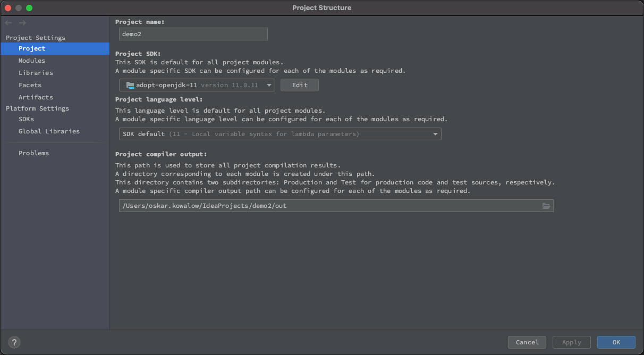Screen dimensions: 644x355
Task: Click the back navigation arrow
Action: pyautogui.click(x=8, y=22)
